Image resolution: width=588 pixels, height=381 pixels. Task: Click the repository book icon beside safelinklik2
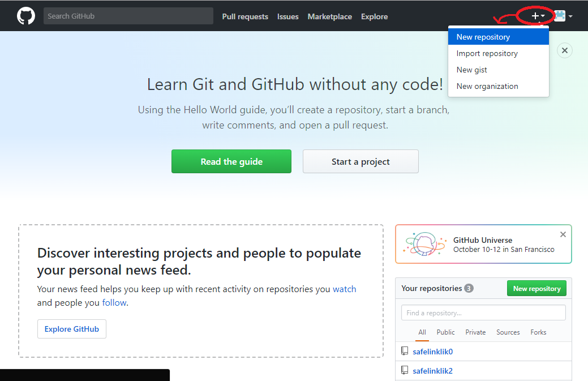(405, 370)
